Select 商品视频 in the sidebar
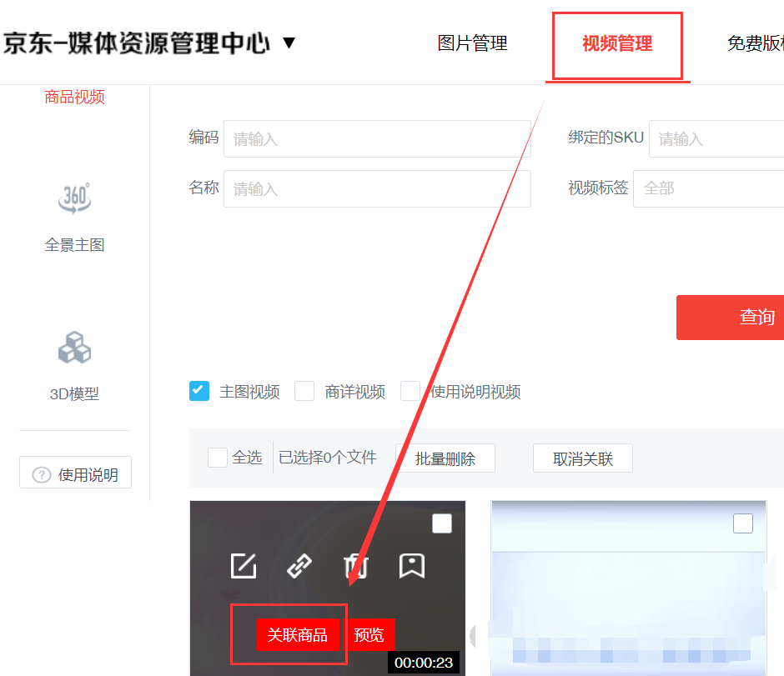The height and width of the screenshot is (676, 784). (x=74, y=97)
